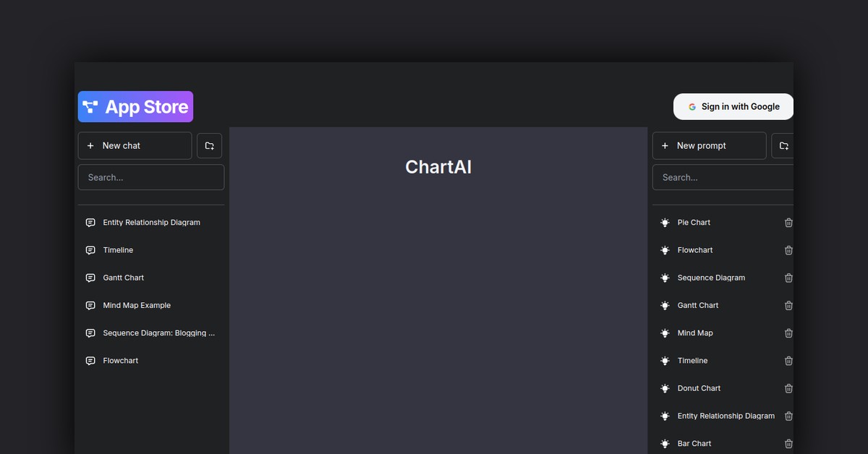Start a New chat

pyautogui.click(x=135, y=145)
